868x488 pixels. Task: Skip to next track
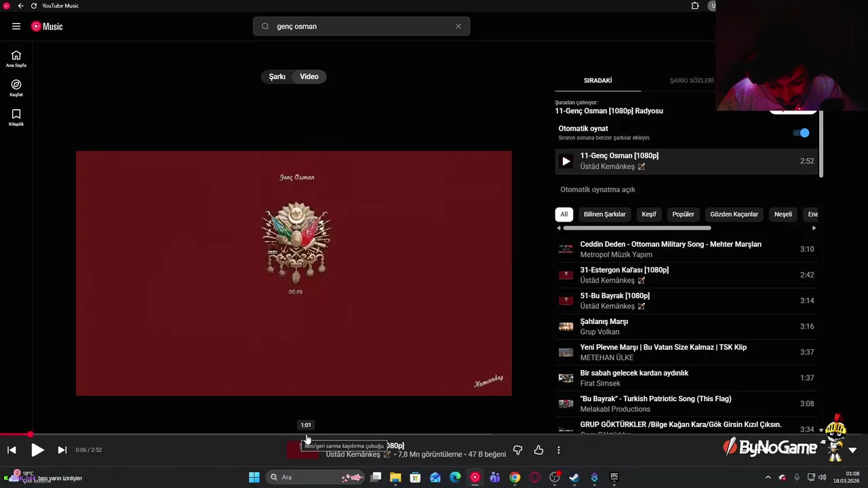click(62, 450)
